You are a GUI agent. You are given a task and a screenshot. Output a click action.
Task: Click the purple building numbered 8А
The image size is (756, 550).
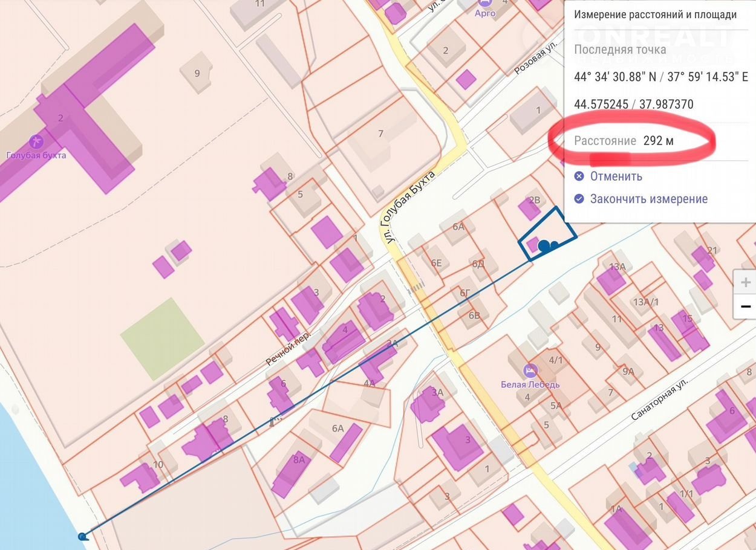(x=292, y=474)
